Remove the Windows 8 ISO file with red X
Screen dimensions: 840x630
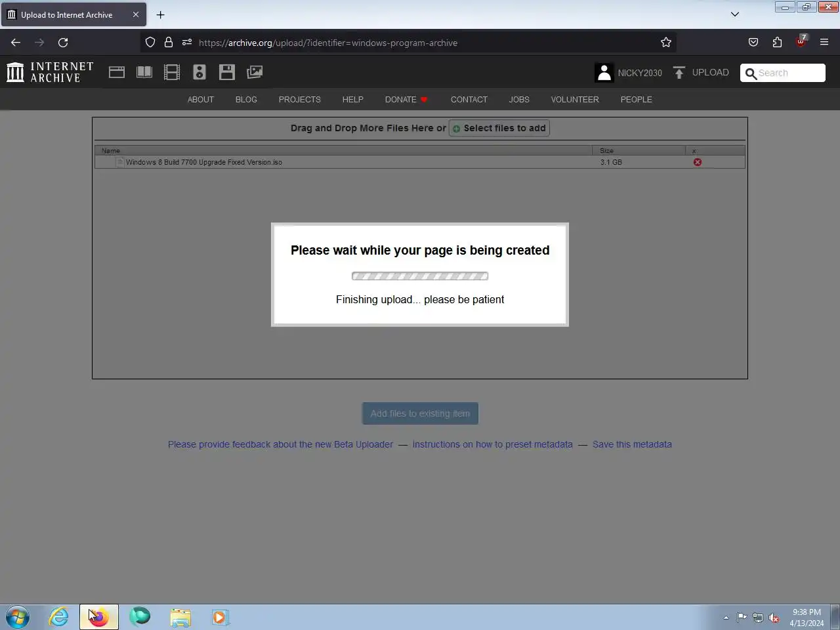coord(698,162)
